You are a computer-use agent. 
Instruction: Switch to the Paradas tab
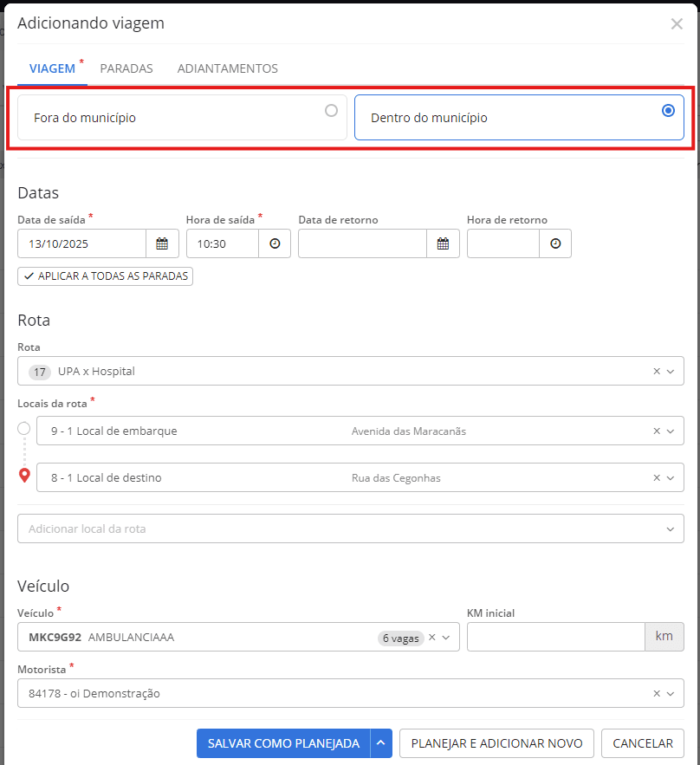tap(126, 68)
